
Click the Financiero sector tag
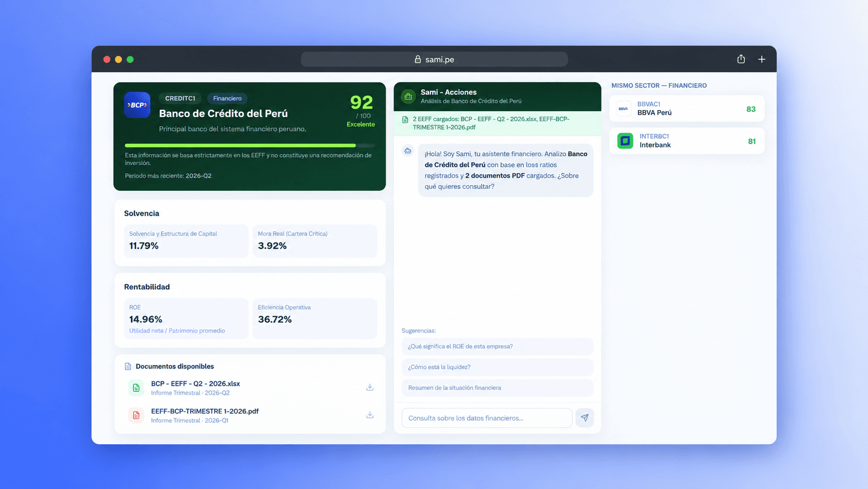click(227, 98)
